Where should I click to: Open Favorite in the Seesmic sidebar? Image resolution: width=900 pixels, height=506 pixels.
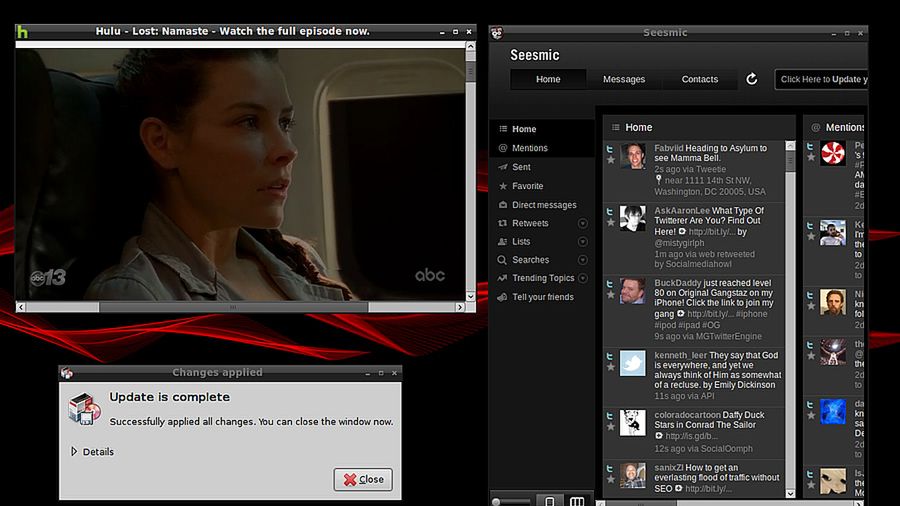point(542,186)
